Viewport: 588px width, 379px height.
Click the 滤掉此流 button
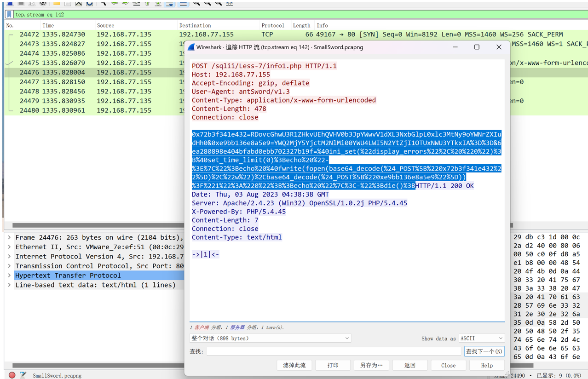[x=294, y=365]
